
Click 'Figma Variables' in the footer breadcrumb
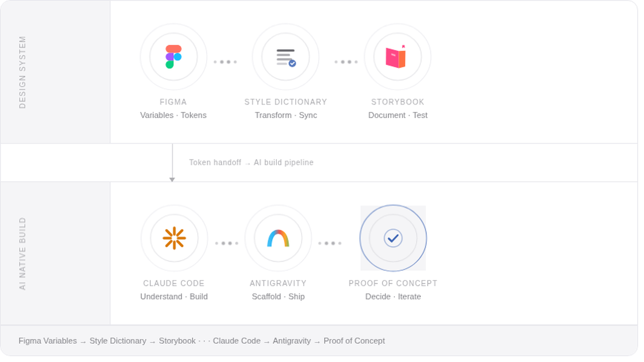click(x=47, y=341)
